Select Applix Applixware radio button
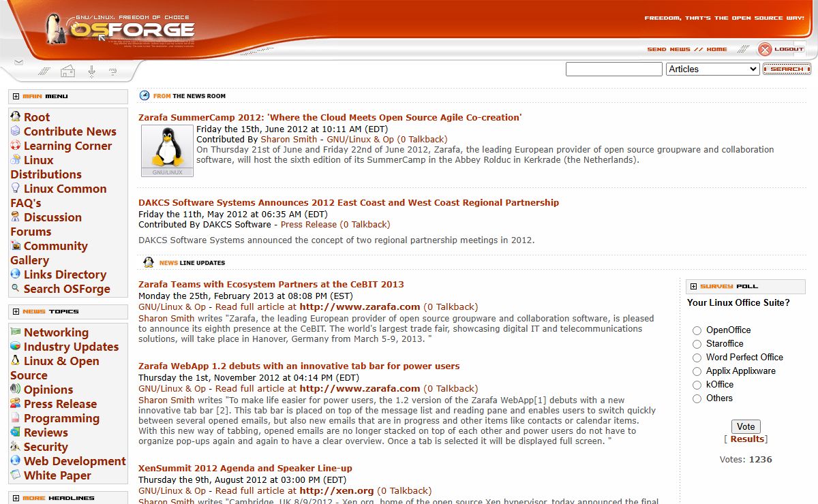Viewport: 818px width, 504px height. [697, 371]
